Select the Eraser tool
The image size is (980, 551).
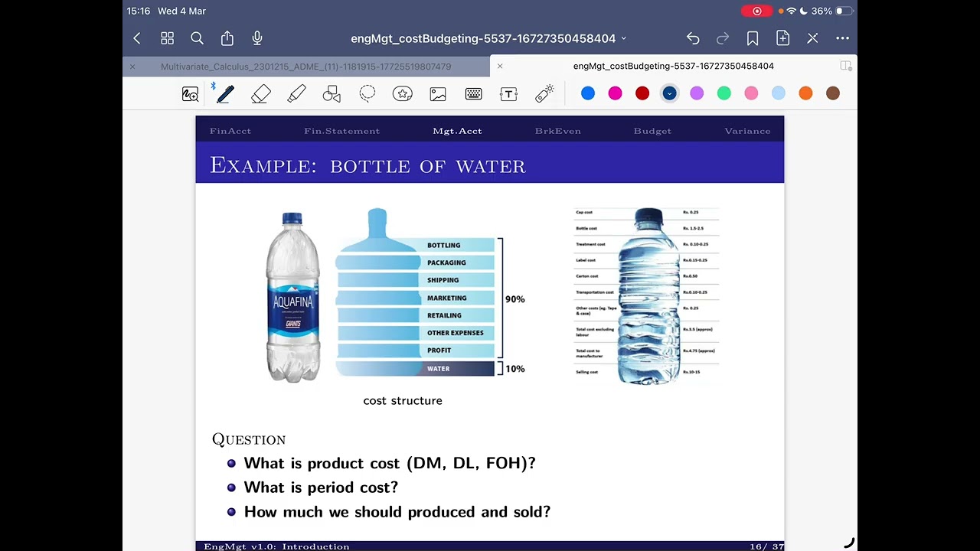[x=261, y=93]
